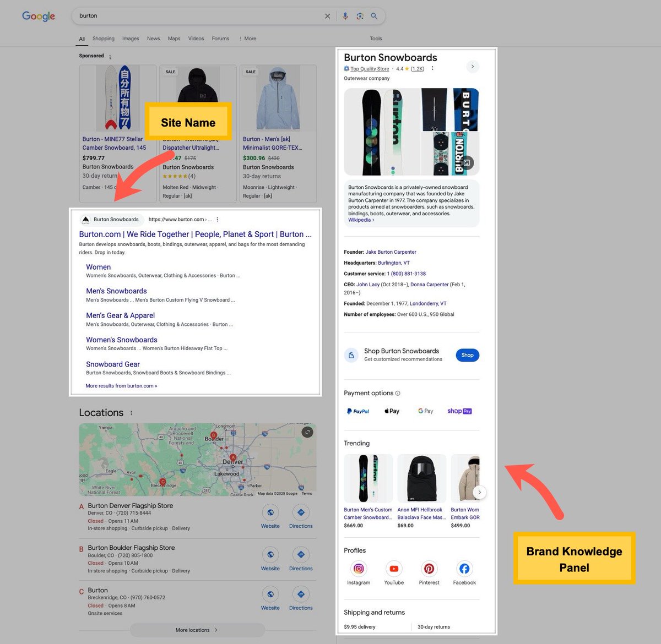Screen dimensions: 661x644
Task: Expand the locations map with fullscreen icon
Action: click(x=307, y=432)
